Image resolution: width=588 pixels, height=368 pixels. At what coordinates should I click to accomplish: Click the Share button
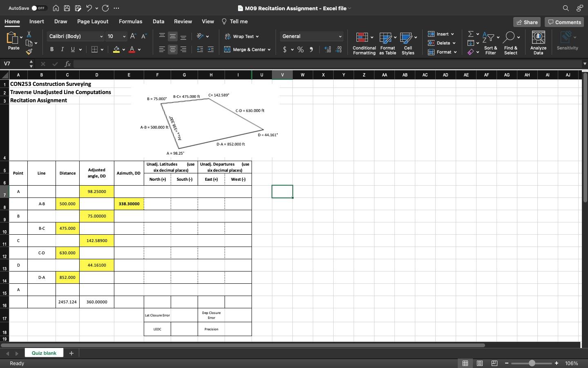[527, 22]
